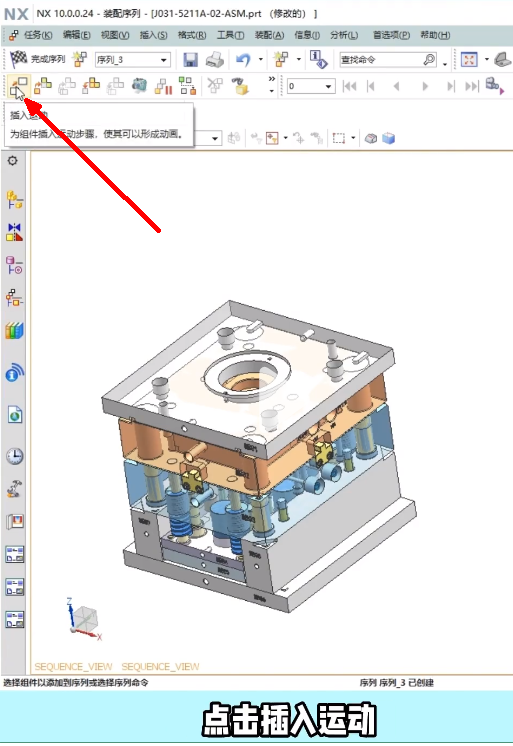
Task: Open the HD3D Tools info icon
Action: pyautogui.click(x=14, y=373)
